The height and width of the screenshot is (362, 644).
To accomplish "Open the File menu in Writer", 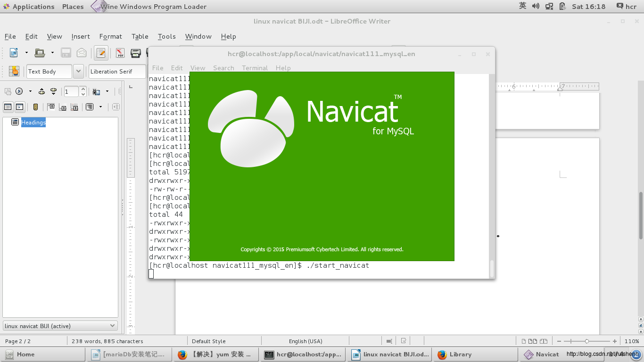I will point(10,36).
